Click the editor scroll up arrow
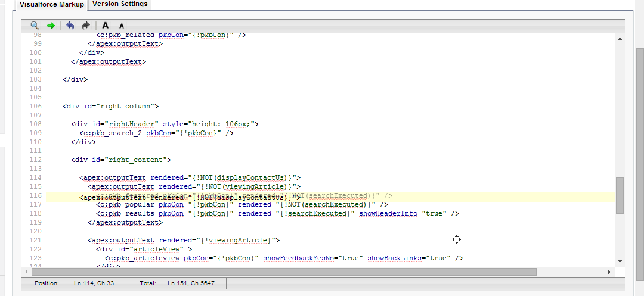This screenshot has width=644, height=296. 620,39
